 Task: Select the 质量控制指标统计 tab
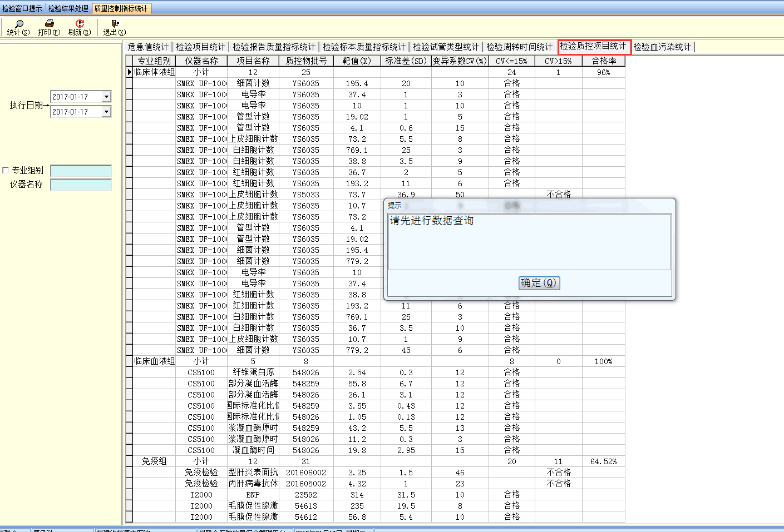tap(121, 8)
